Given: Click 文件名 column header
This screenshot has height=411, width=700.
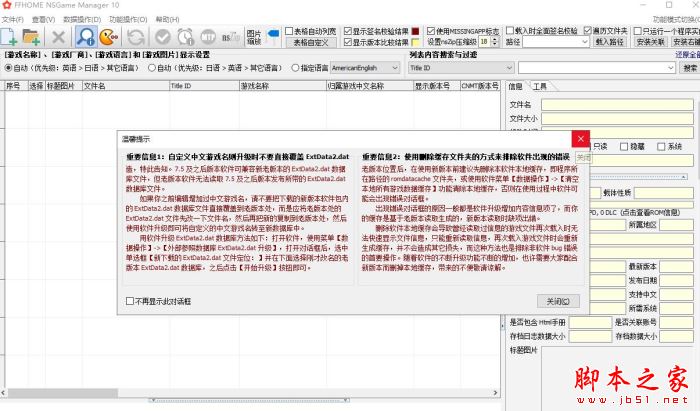Looking at the screenshot, I should pos(125,86).
